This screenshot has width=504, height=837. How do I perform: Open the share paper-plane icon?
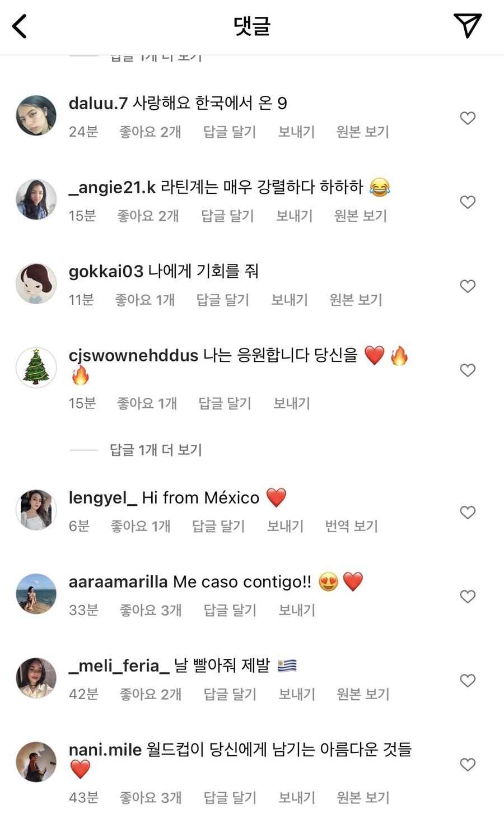tap(467, 25)
